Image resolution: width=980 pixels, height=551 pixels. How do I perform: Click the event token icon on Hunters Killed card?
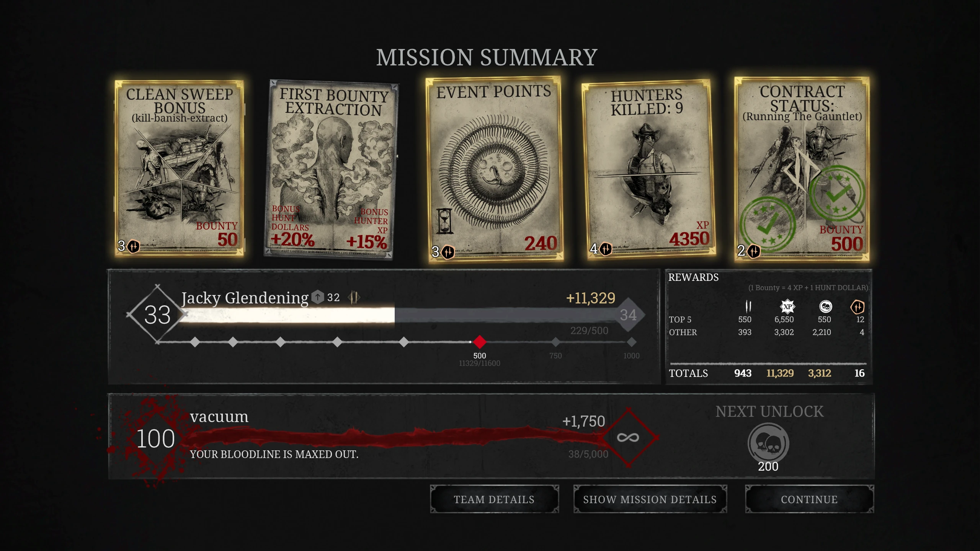(x=606, y=249)
